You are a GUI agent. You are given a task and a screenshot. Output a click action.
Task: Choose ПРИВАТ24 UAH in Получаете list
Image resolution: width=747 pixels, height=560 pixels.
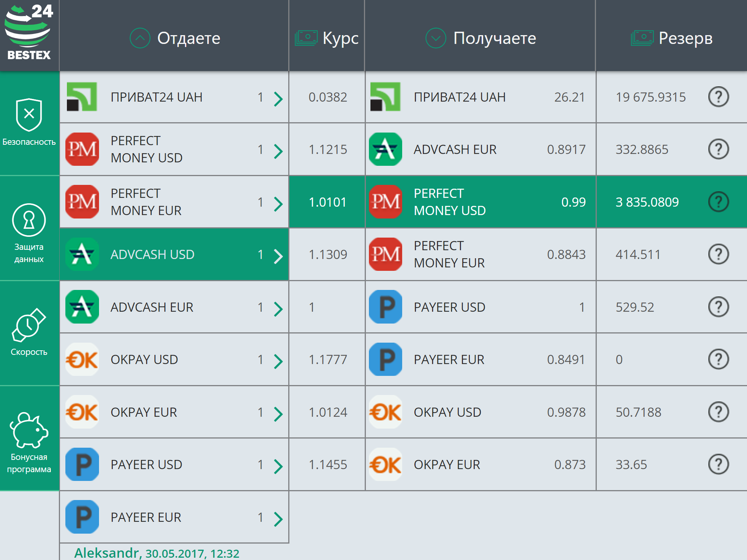480,97
